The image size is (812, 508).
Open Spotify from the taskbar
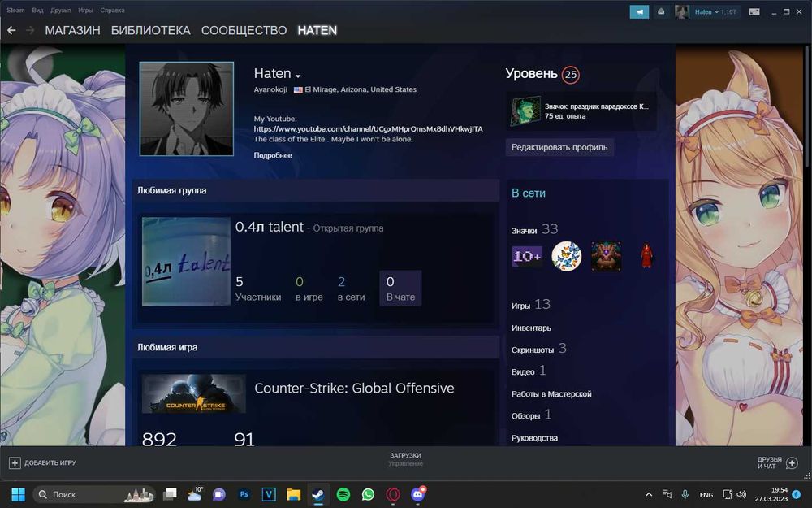coord(343,494)
